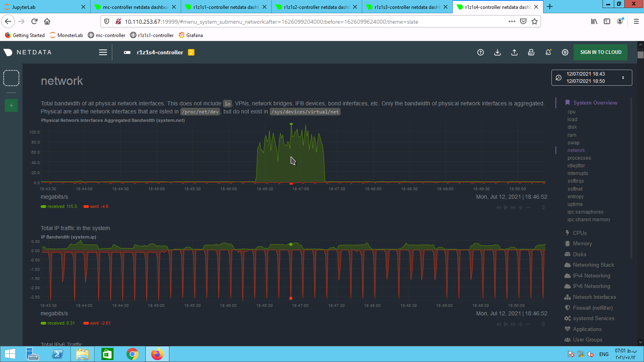Click the import snapshot upload icon
This screenshot has width=644, height=362.
coord(514,52)
